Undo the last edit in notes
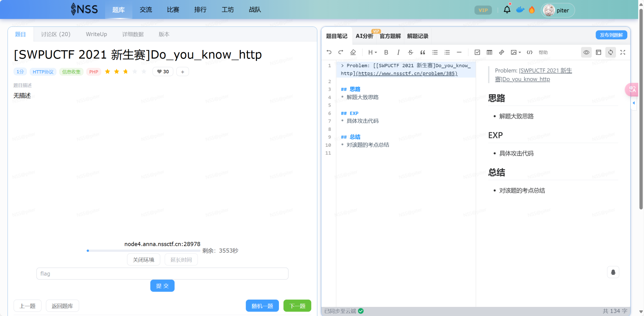The height and width of the screenshot is (316, 644). click(x=329, y=52)
